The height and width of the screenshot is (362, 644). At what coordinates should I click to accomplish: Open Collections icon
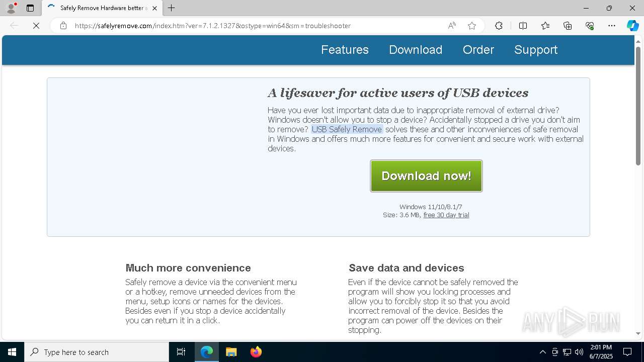[568, 26]
